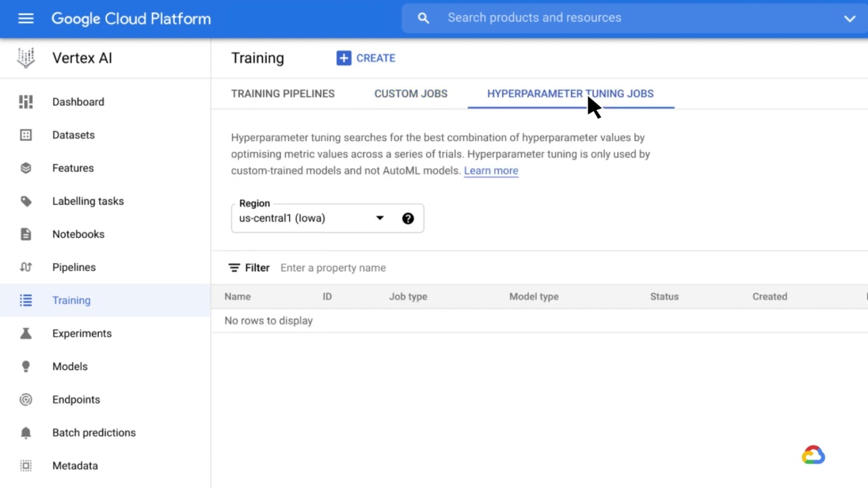This screenshot has height=488, width=868.
Task: Click the plus icon beside CREATE
Action: click(x=344, y=58)
